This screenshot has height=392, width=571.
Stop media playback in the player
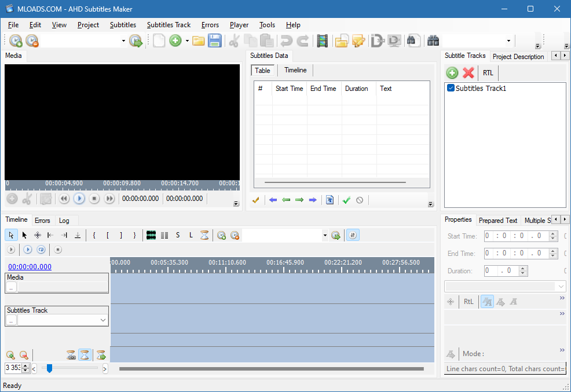94,199
